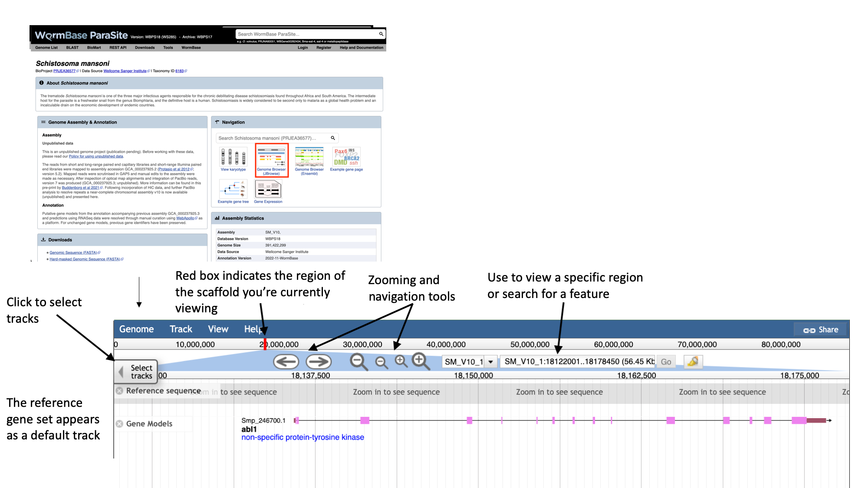Click the Schistosoma mansoni search field
Screen dimensions: 868x488
273,138
